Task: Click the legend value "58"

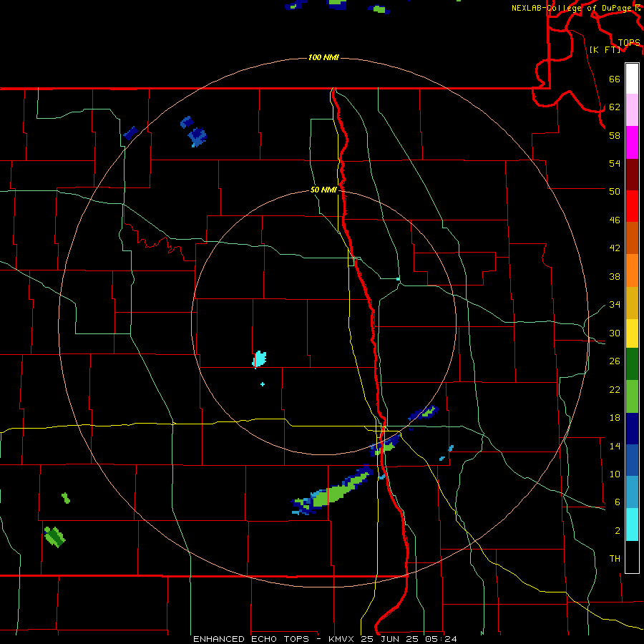Action: pos(615,135)
